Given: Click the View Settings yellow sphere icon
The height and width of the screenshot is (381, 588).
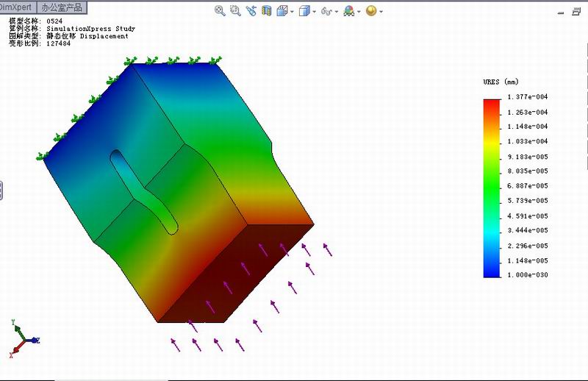Looking at the screenshot, I should pos(371,11).
